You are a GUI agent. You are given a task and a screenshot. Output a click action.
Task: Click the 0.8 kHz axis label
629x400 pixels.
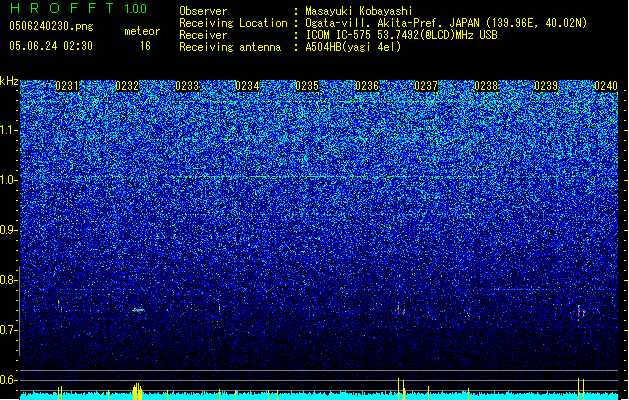(8, 280)
